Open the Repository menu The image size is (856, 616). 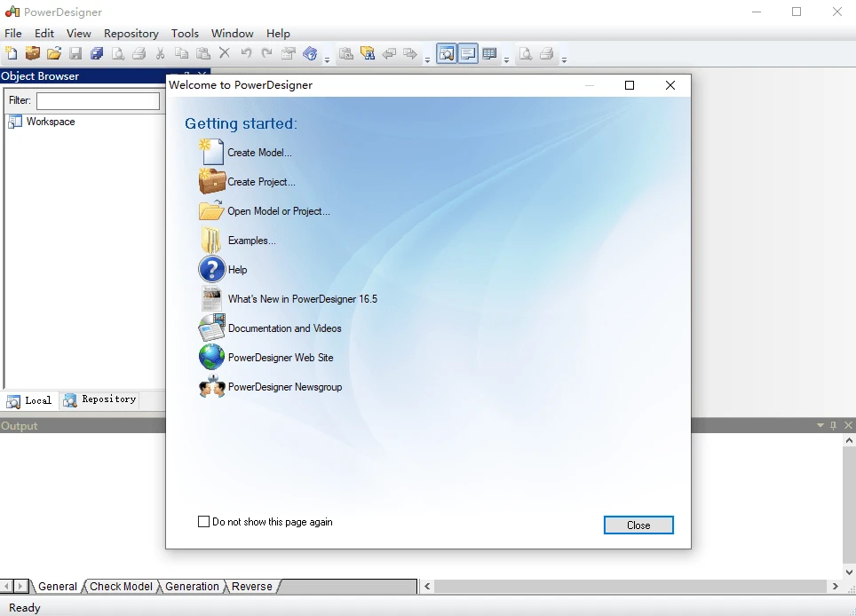click(x=131, y=33)
